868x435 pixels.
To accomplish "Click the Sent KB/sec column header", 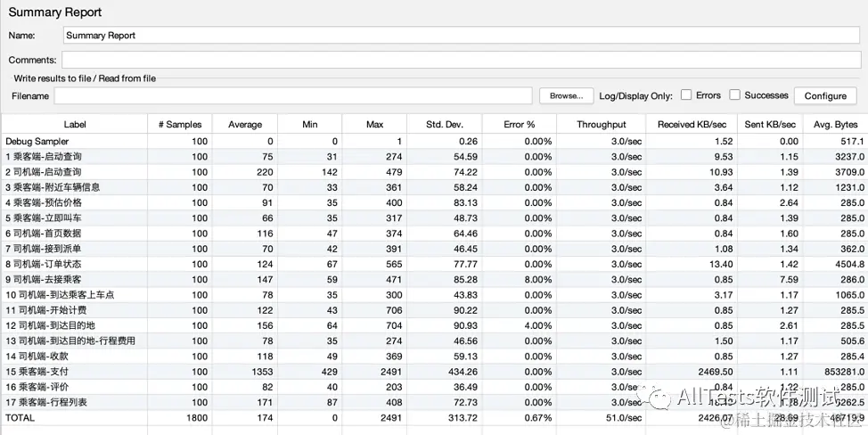I will tap(770, 125).
